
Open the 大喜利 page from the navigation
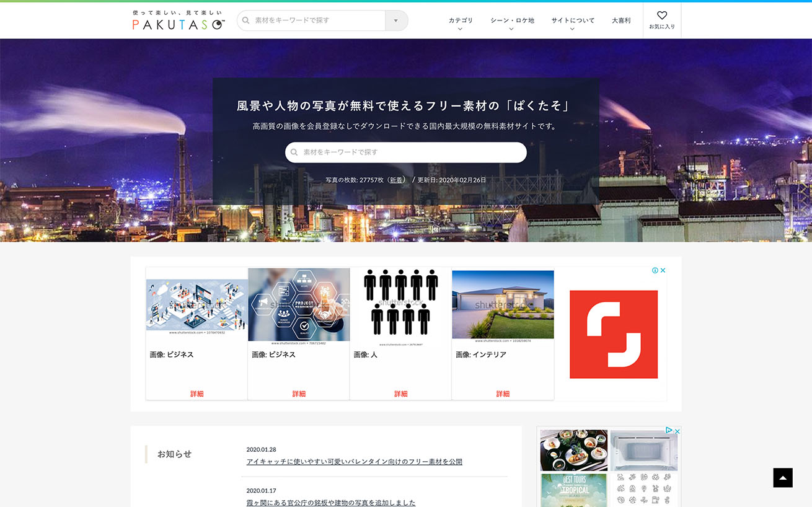pos(621,20)
